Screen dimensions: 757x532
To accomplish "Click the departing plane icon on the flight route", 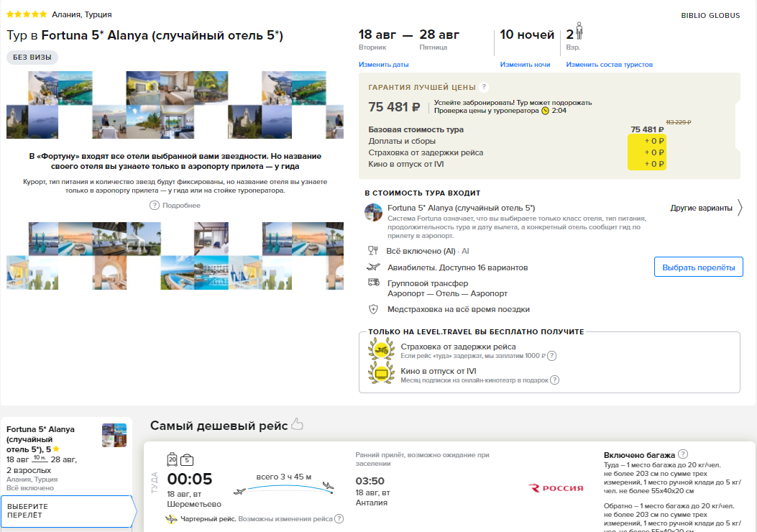I will [x=239, y=492].
